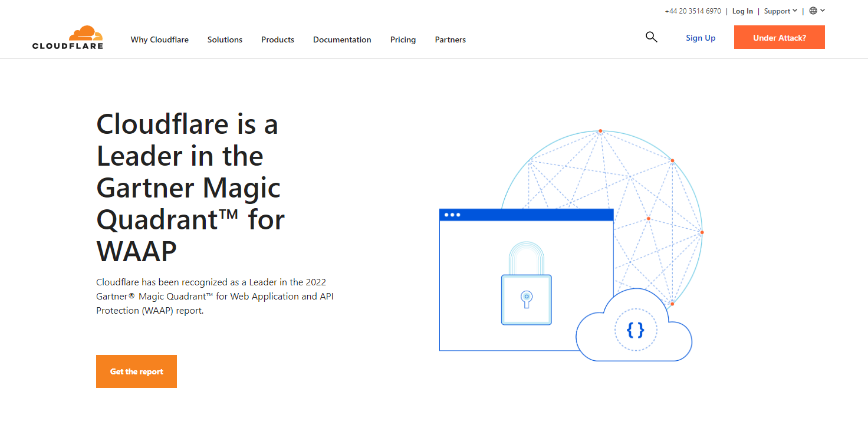Click the Sign Up link
The image size is (868, 441).
(x=701, y=38)
